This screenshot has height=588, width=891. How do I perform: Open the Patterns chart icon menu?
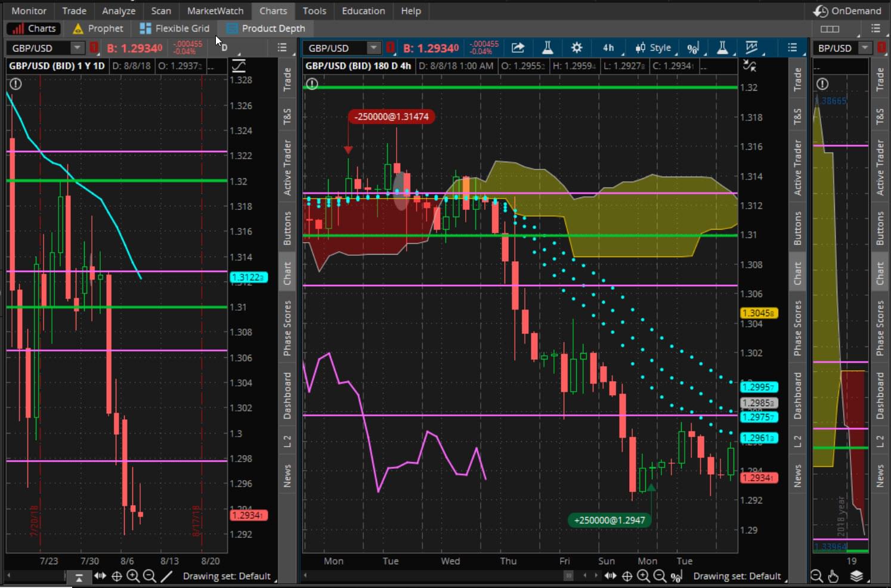pyautogui.click(x=751, y=48)
